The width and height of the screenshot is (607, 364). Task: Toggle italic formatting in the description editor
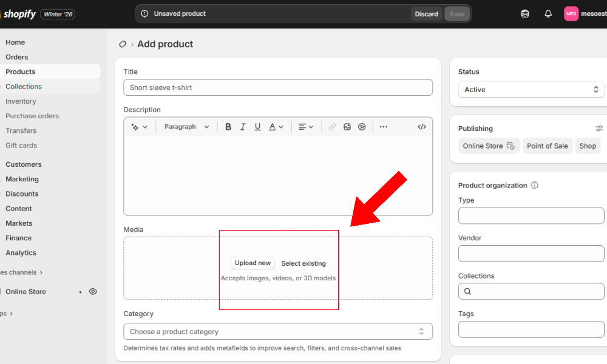click(x=243, y=127)
